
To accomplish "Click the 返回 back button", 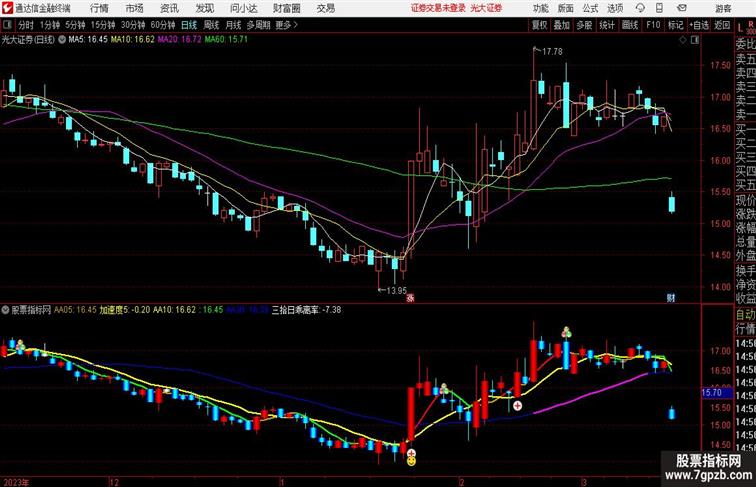I will pos(722,25).
